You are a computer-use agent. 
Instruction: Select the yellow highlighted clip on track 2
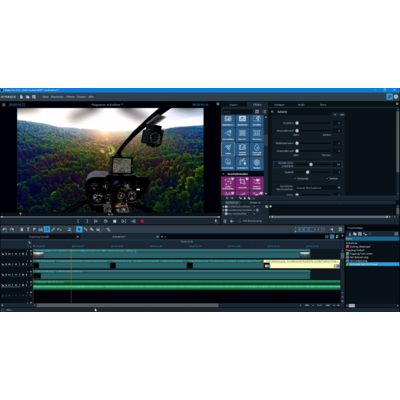302,264
